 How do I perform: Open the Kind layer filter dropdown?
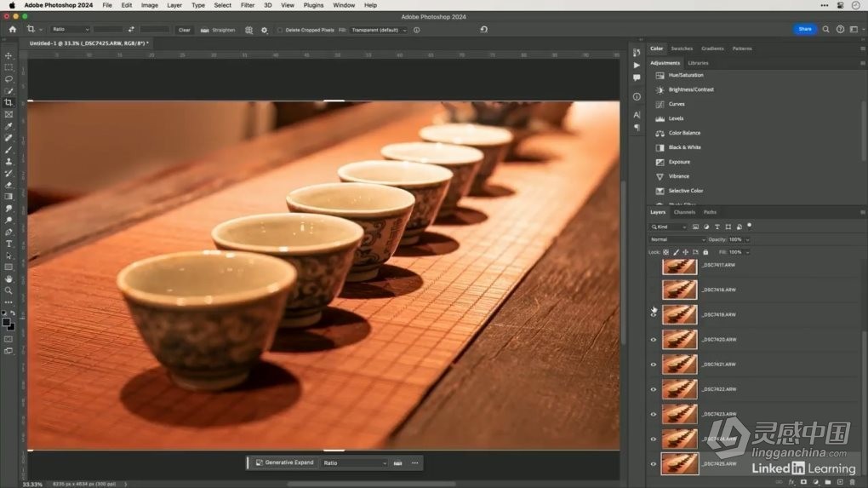669,227
